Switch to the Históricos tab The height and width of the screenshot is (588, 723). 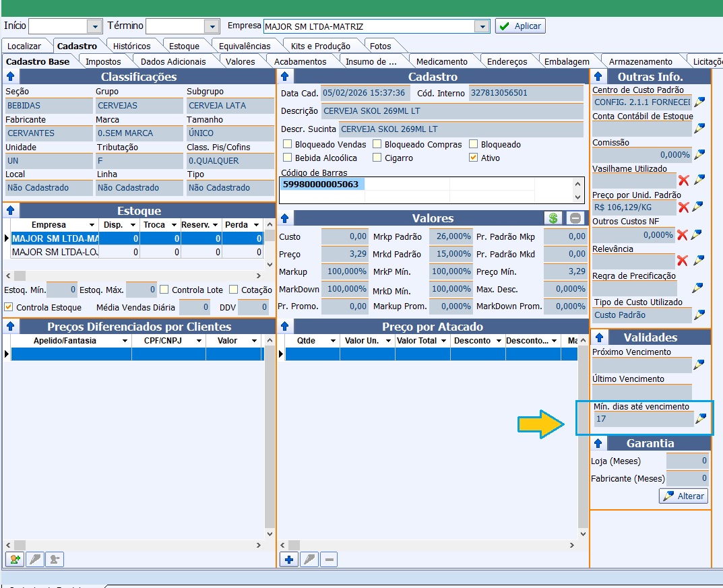131,46
